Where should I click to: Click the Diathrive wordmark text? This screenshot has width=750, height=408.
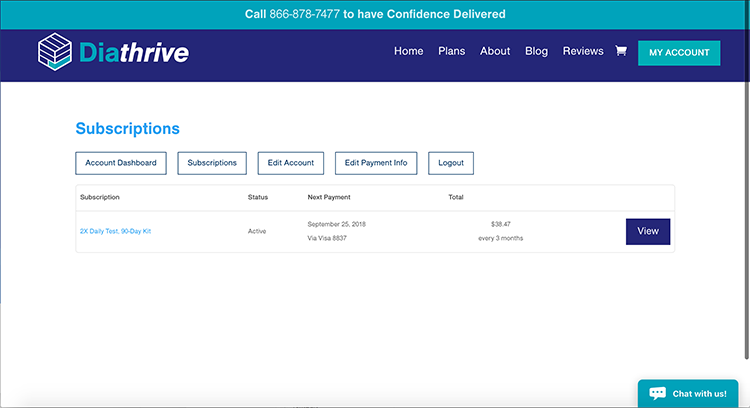coord(134,52)
